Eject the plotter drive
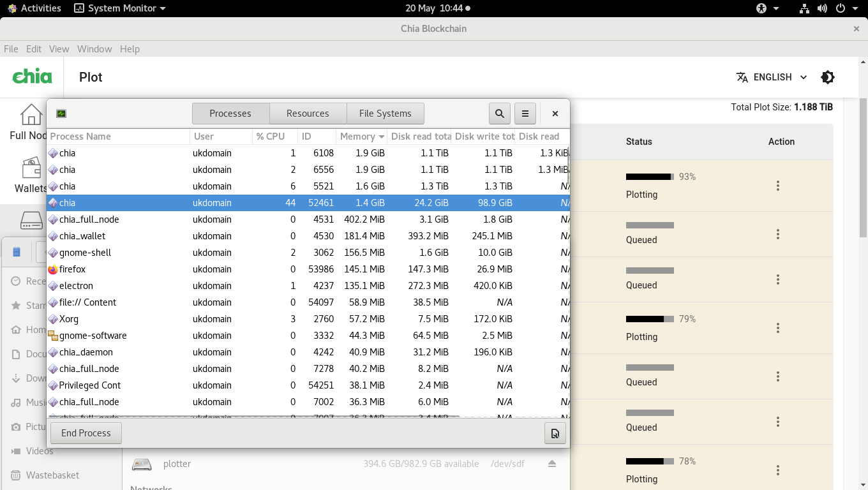This screenshot has width=868, height=490. click(552, 464)
